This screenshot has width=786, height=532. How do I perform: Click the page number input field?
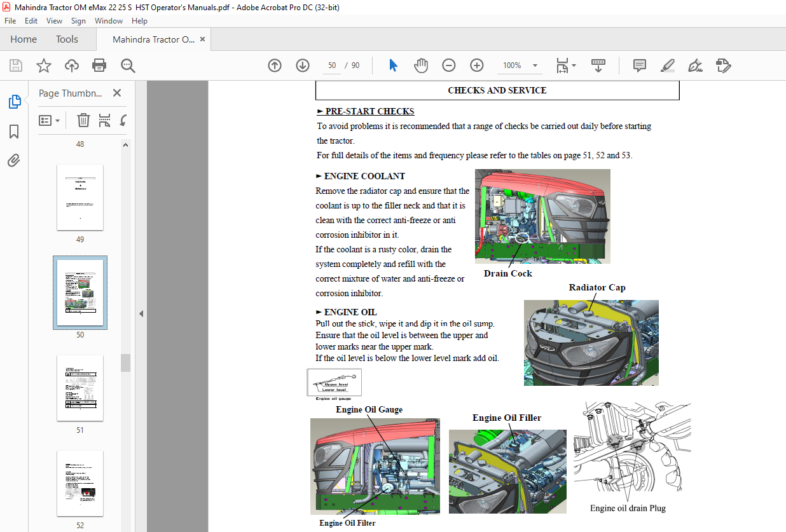[332, 65]
